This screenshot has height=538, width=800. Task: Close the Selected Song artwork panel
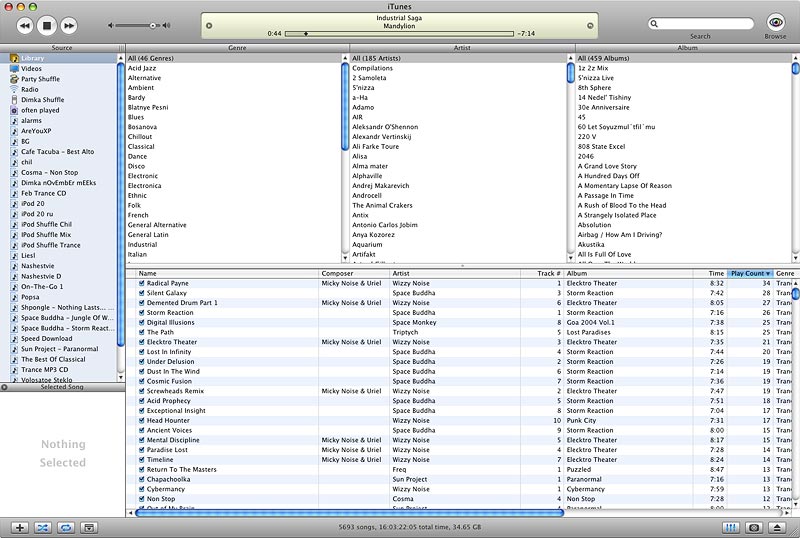click(4, 387)
